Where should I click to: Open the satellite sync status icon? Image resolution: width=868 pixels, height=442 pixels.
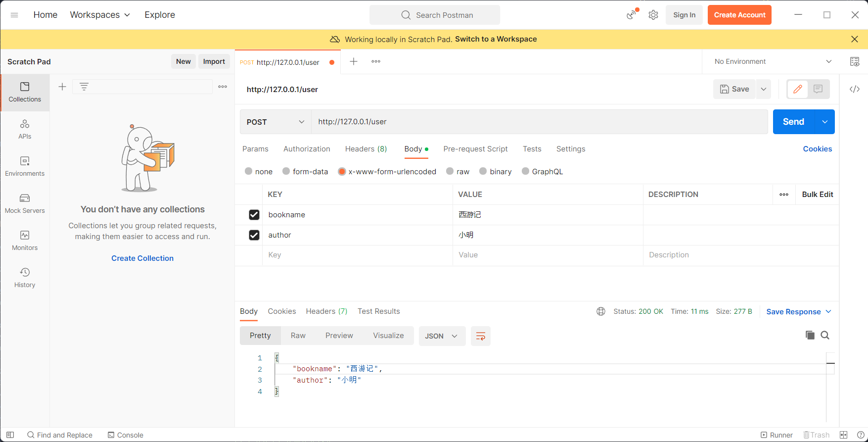click(x=632, y=14)
